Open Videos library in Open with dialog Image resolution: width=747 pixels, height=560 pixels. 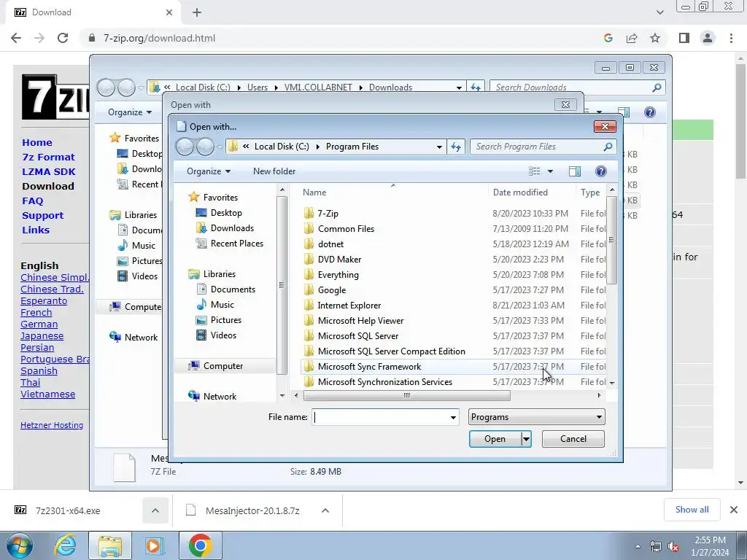pyautogui.click(x=223, y=335)
